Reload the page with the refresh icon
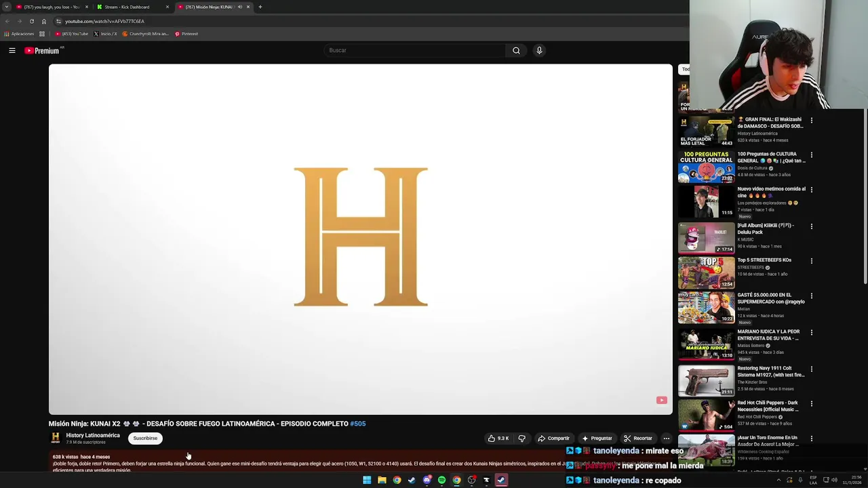The width and height of the screenshot is (868, 488). [31, 21]
